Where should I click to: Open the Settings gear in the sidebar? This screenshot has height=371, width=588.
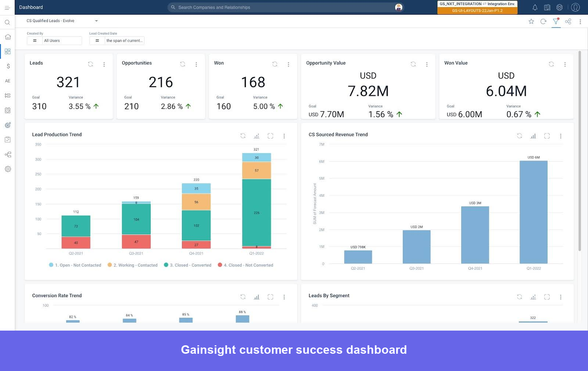click(x=7, y=169)
